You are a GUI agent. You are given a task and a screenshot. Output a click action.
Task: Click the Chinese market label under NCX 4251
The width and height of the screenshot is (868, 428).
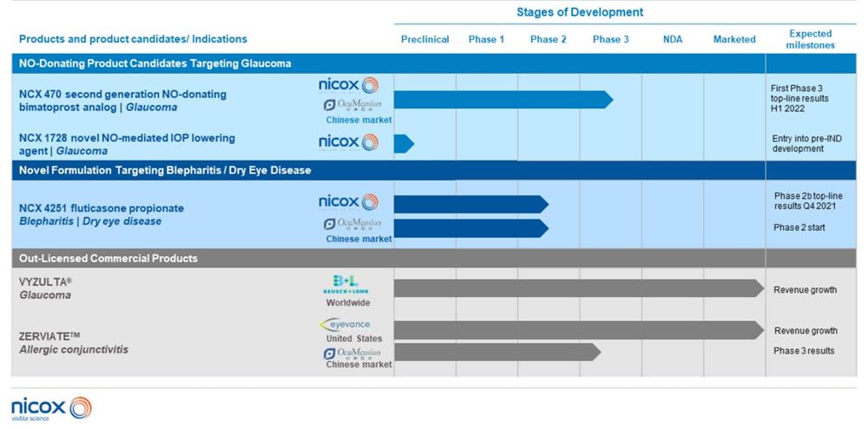(x=358, y=240)
